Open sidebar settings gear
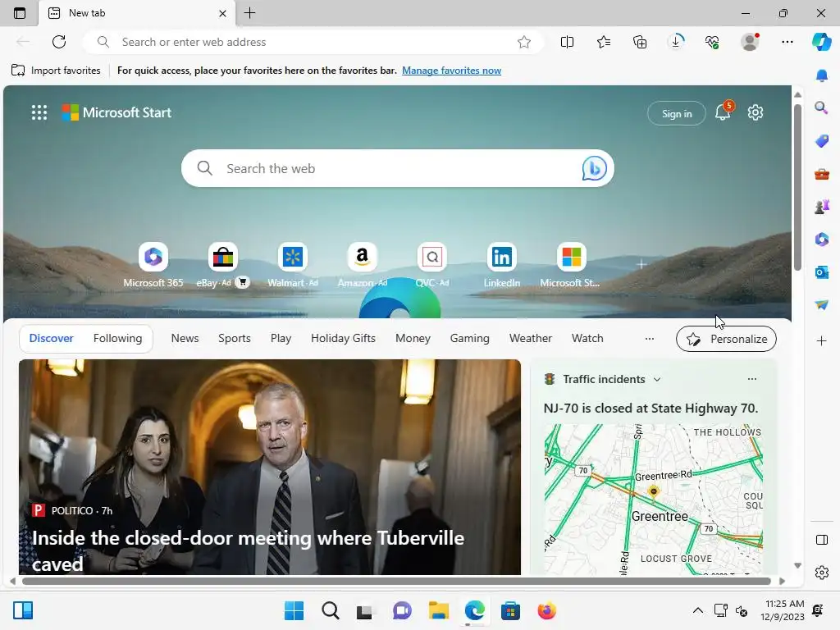The width and height of the screenshot is (840, 630). (x=822, y=573)
